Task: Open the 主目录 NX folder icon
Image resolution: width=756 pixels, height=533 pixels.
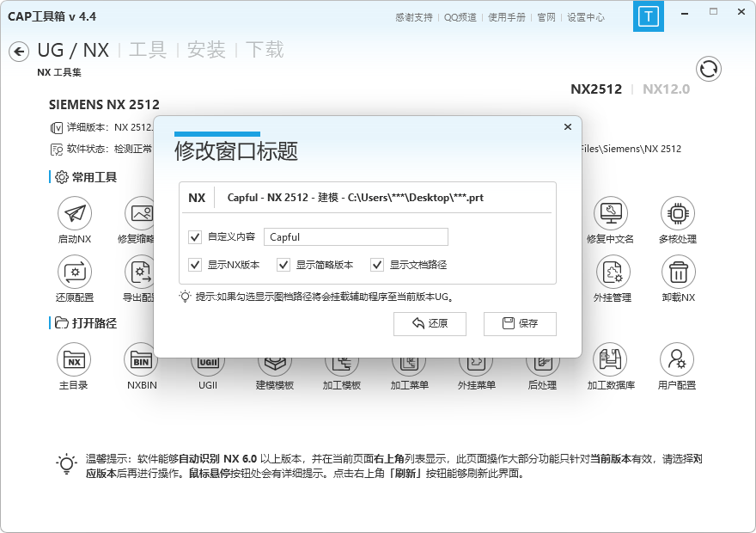Action: point(74,359)
